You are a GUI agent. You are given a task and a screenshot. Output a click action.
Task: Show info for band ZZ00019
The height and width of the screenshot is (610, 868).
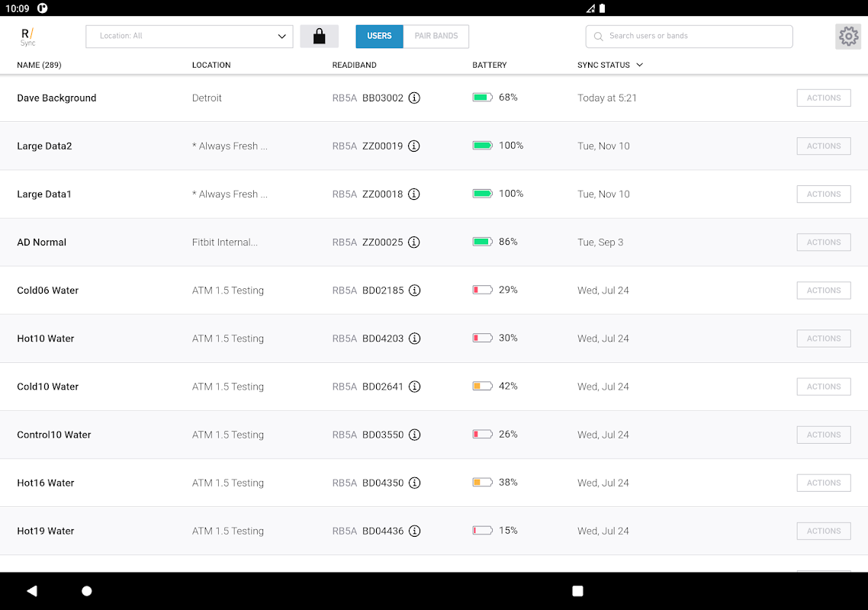(x=414, y=146)
